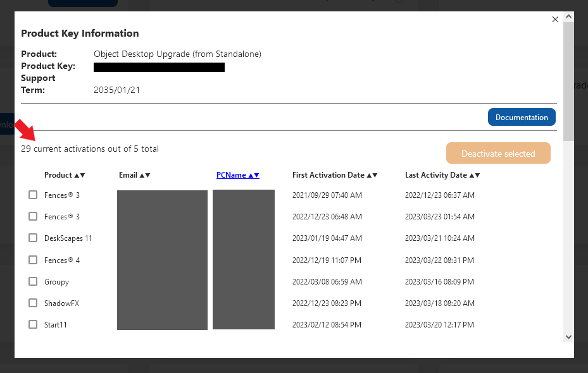The image size is (588, 373).
Task: Select the ShadowFX activation checkbox
Action: [x=33, y=303]
